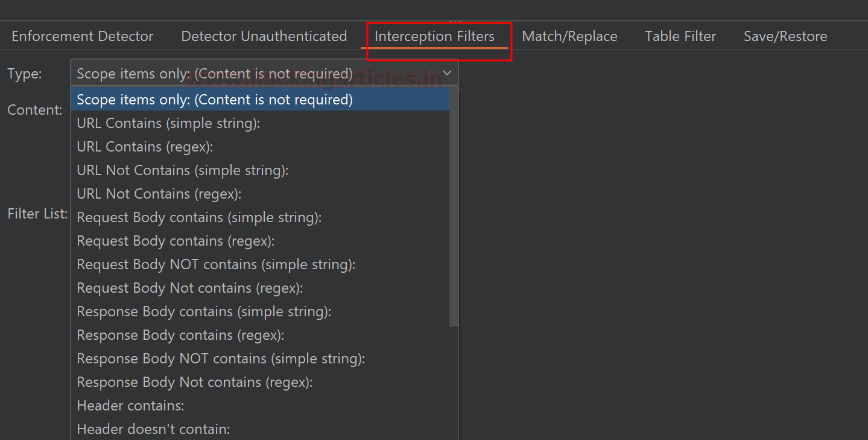Collapse the Type dropdown via its chevron arrow

(447, 74)
